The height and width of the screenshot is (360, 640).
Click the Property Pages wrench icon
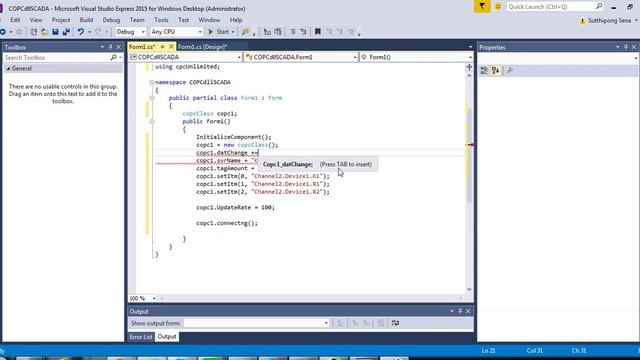[x=509, y=71]
